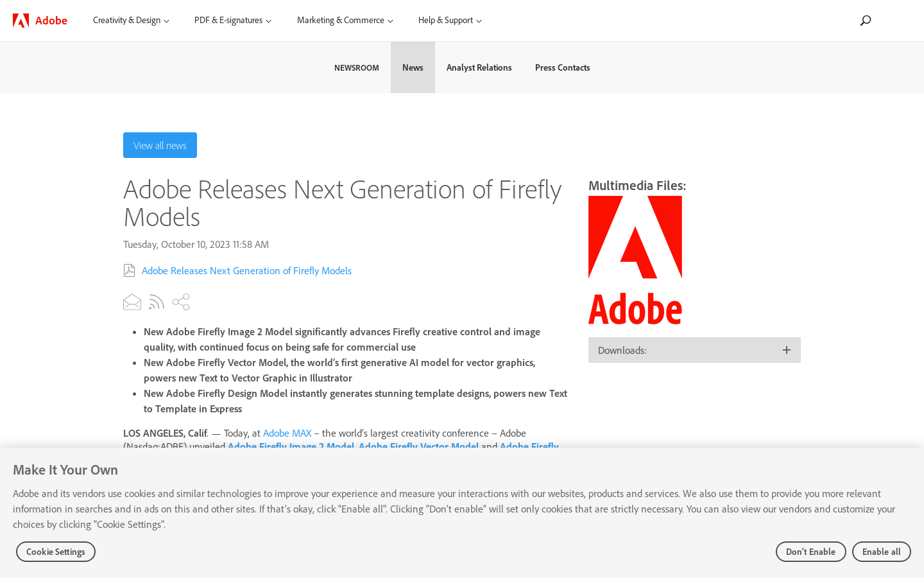Choose Don't Enable cookies button
The image size is (924, 578).
[x=810, y=552]
